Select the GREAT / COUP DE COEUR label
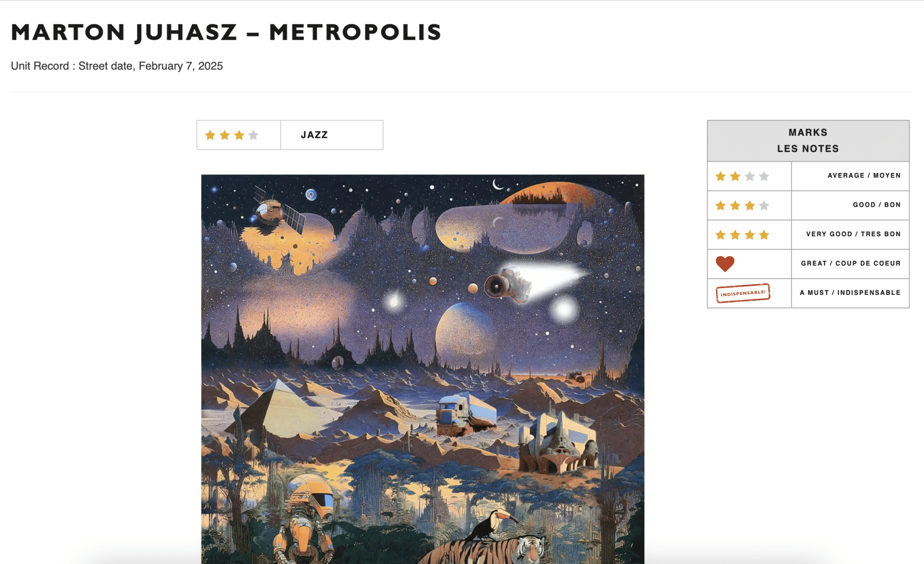This screenshot has width=924, height=564. tap(850, 263)
